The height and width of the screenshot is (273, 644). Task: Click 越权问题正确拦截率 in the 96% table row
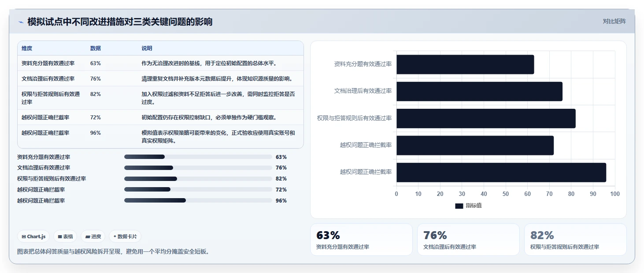pyautogui.click(x=45, y=133)
